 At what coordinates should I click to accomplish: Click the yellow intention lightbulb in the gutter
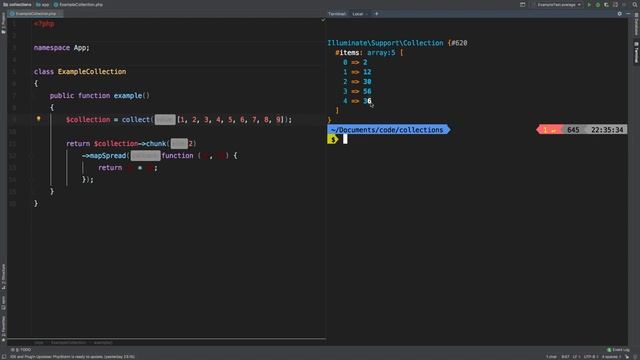click(x=39, y=119)
